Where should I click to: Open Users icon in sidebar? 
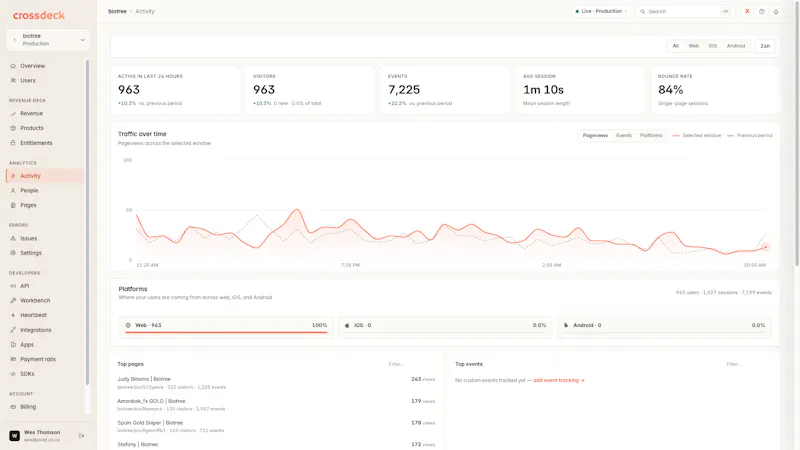click(x=13, y=81)
